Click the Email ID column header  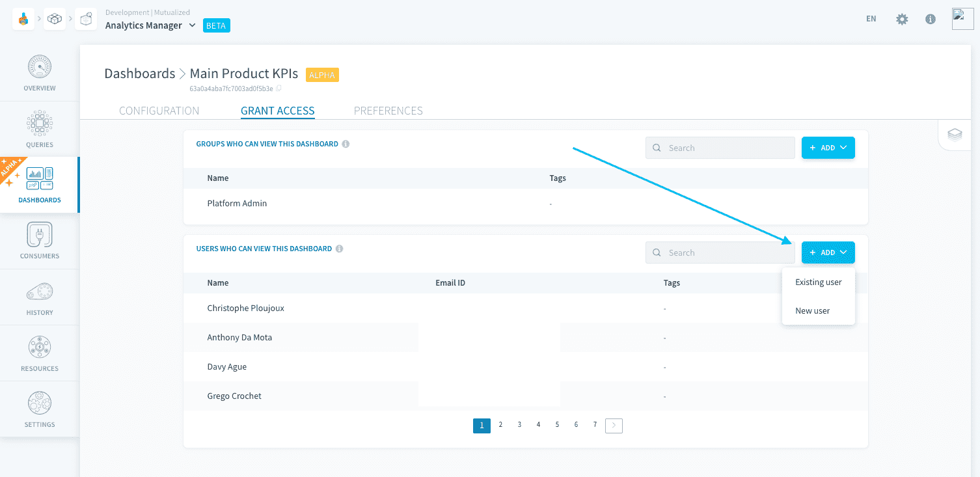[x=450, y=283]
